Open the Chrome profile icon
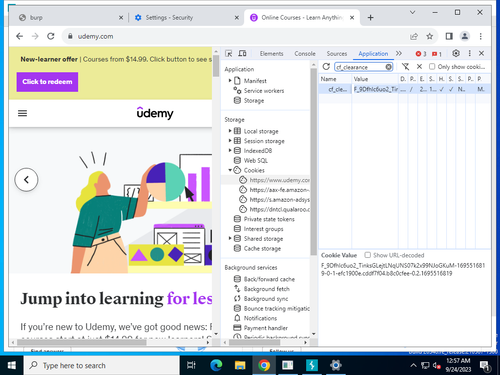The width and height of the screenshot is (500, 375). point(465,36)
